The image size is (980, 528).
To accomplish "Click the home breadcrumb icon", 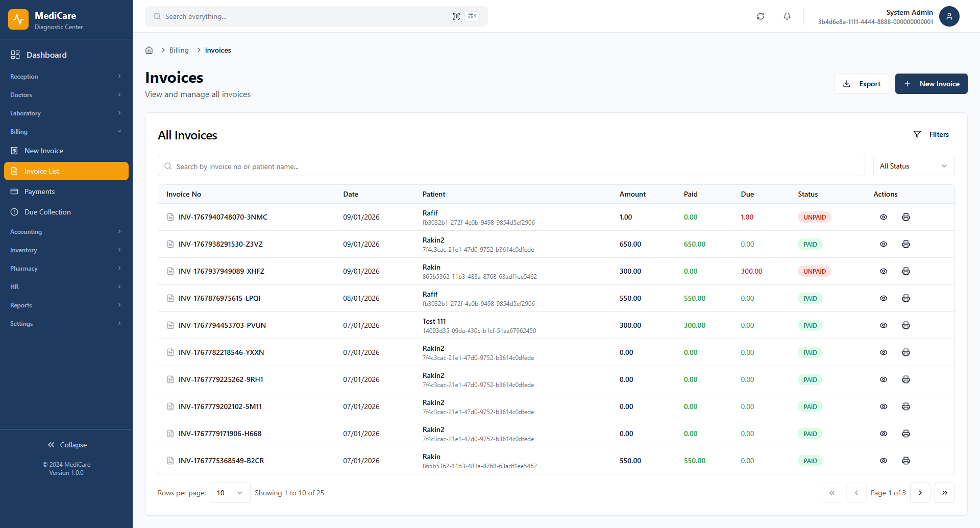I will (x=149, y=50).
